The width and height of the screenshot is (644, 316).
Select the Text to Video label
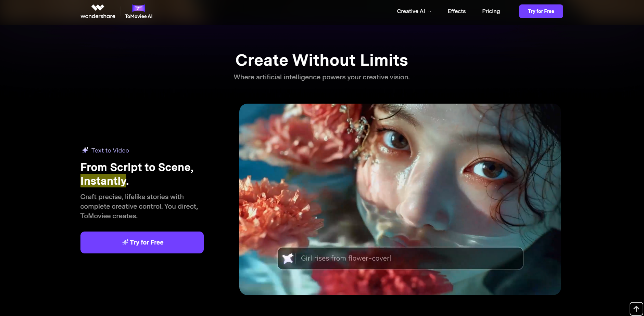pos(110,150)
